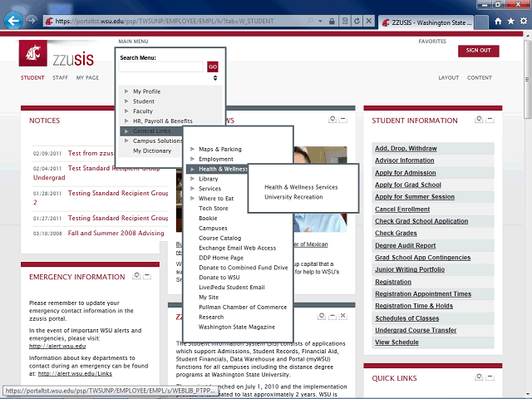Select Health & Wellness Services menu item

(x=301, y=187)
